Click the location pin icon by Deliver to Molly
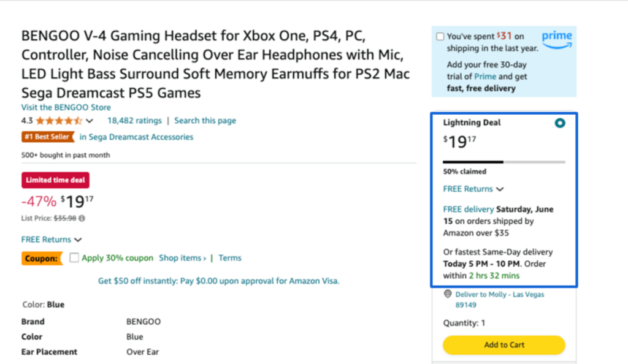The width and height of the screenshot is (628, 364). click(x=448, y=294)
